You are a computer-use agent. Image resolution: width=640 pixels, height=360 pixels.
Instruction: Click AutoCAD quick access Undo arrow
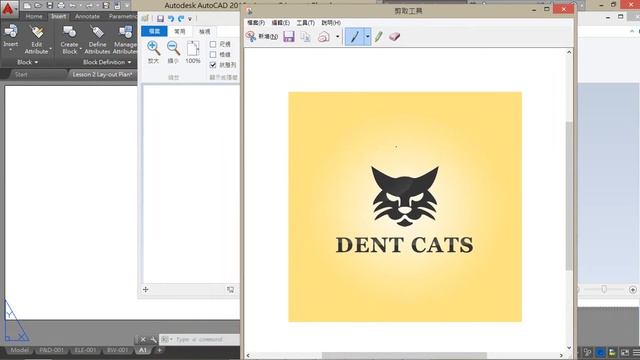[x=72, y=6]
